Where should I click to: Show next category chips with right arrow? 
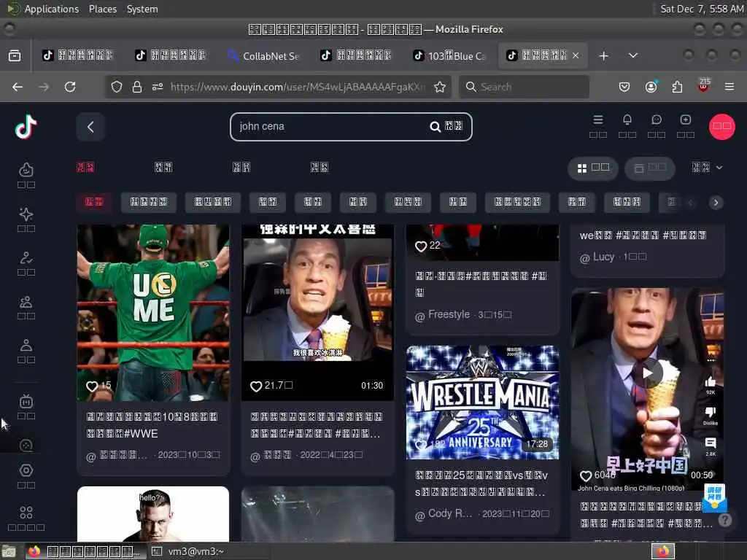(x=716, y=203)
